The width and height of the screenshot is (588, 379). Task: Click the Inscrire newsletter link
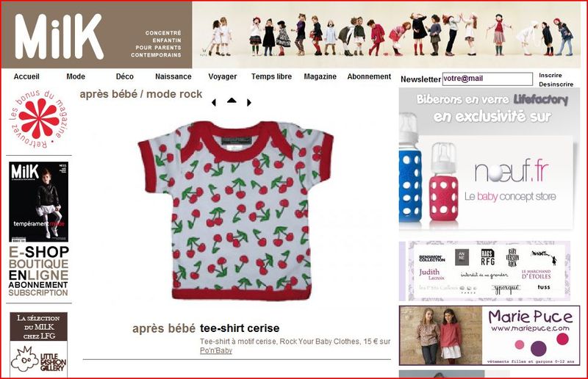[550, 76]
